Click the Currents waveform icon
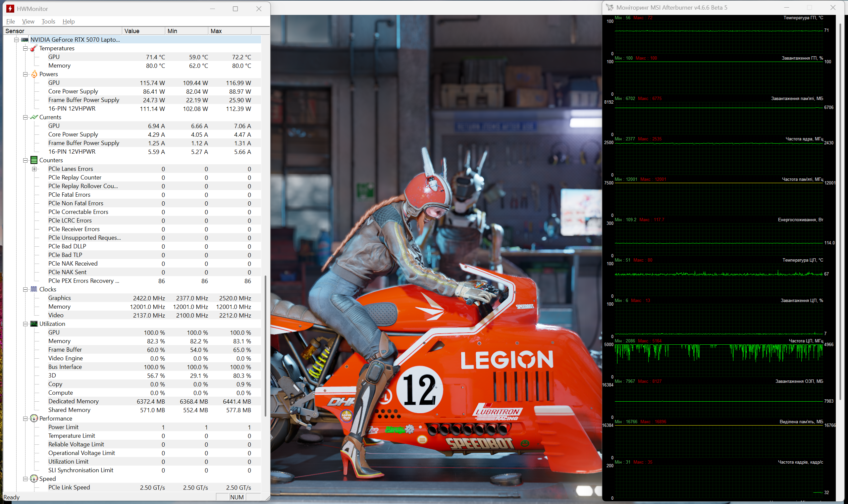Viewport: 848px width, 504px height. [34, 117]
